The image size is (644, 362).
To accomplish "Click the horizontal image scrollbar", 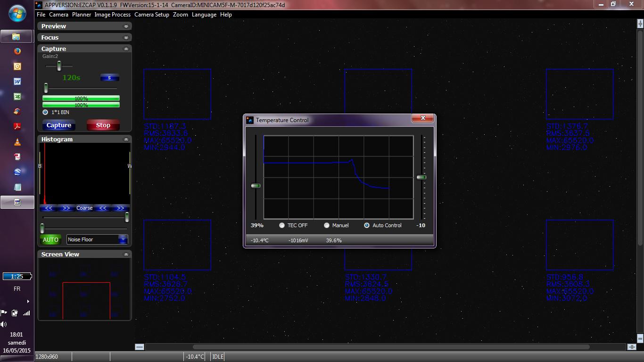I will point(391,347).
